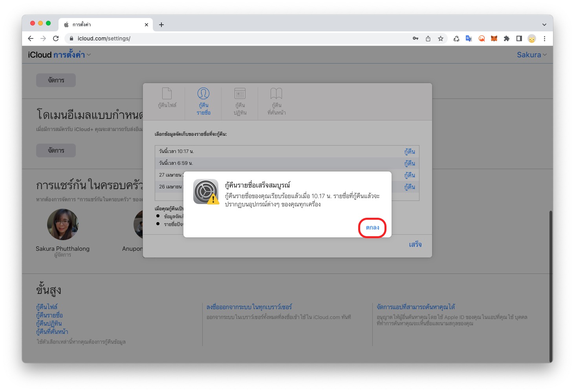This screenshot has width=575, height=392.
Task: Open the password key icon
Action: tap(415, 38)
